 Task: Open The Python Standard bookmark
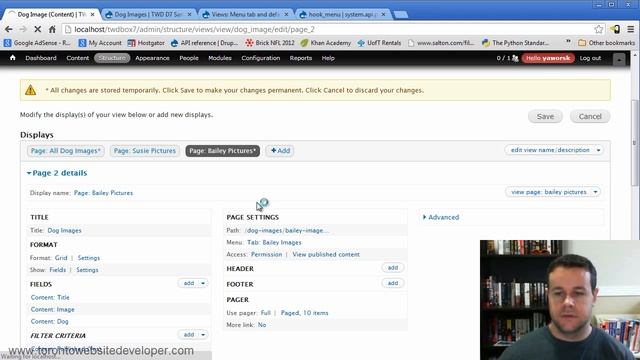coord(516,43)
